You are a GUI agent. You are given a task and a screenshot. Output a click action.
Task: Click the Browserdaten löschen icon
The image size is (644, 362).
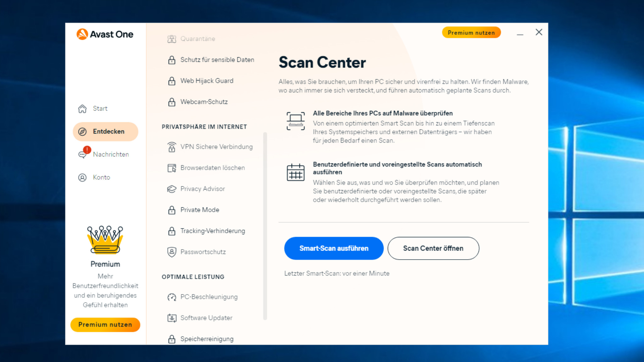pos(171,167)
